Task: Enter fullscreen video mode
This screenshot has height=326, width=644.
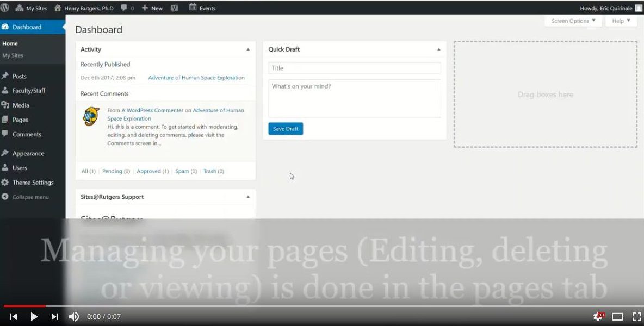Action: pos(636,316)
